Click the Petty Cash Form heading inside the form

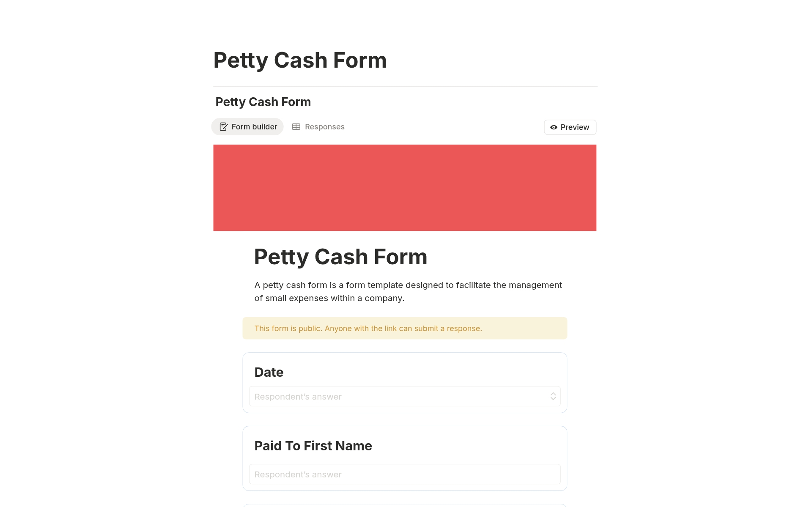click(x=340, y=257)
